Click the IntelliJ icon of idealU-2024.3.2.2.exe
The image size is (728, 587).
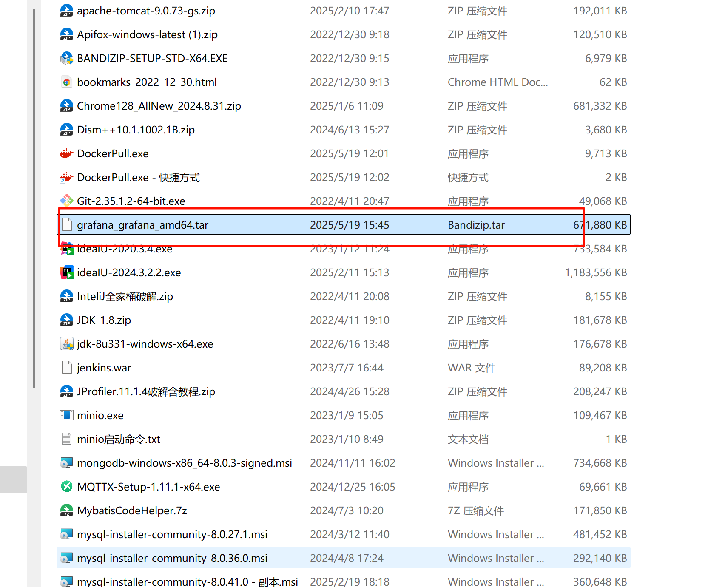[67, 272]
